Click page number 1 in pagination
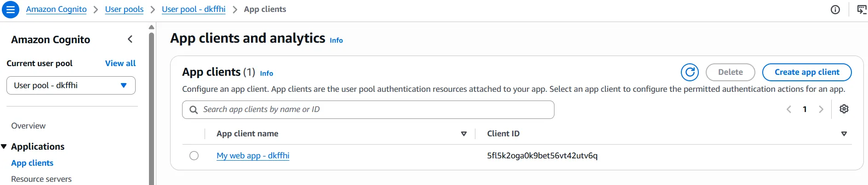 [805, 109]
